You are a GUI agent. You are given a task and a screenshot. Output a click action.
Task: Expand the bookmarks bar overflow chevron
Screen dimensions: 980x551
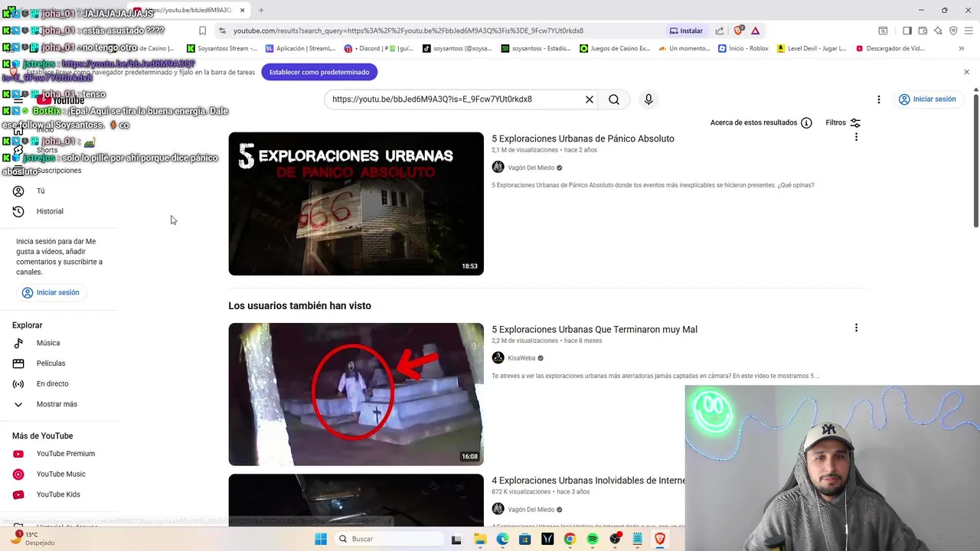click(x=962, y=48)
